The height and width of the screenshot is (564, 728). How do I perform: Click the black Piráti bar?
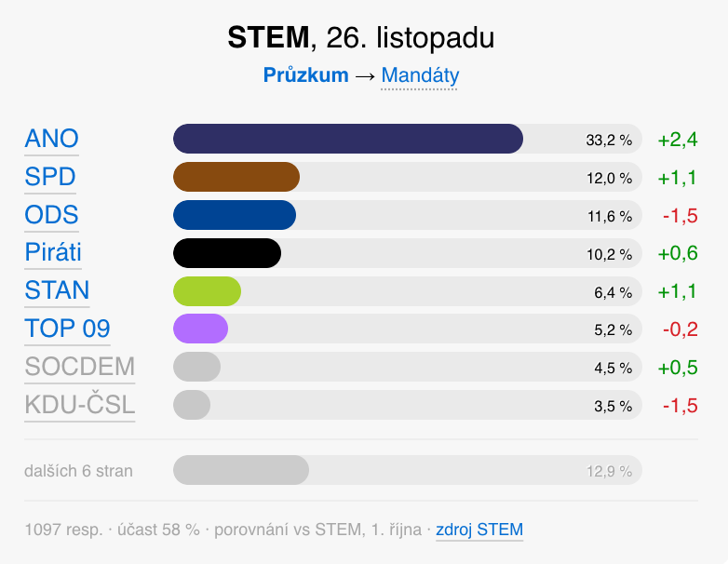click(x=227, y=253)
